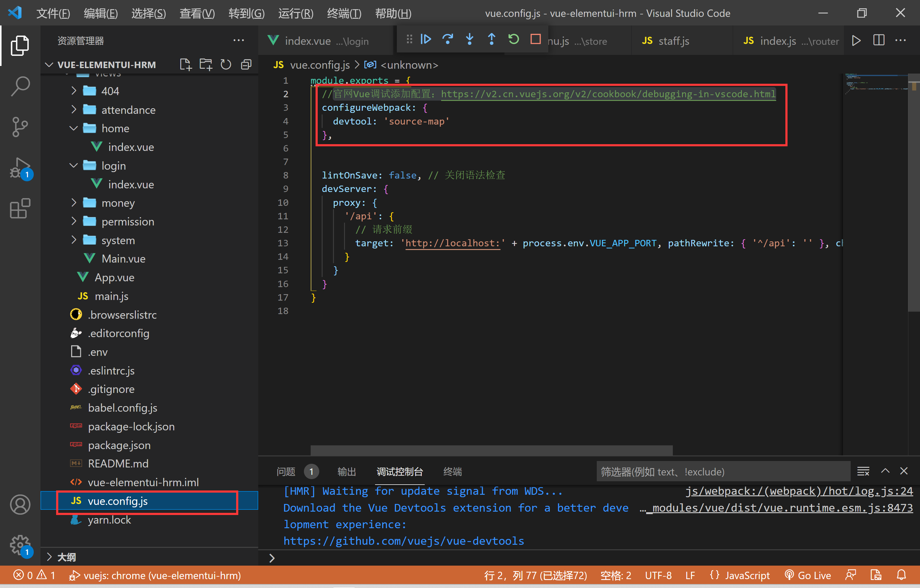Image resolution: width=920 pixels, height=588 pixels.
Task: Open package.json in explorer
Action: 149,445
